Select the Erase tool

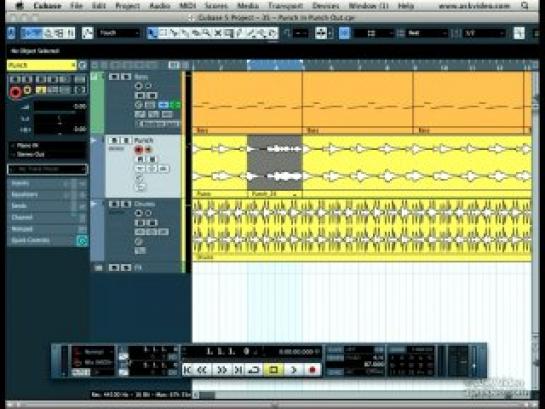pyautogui.click(x=196, y=33)
